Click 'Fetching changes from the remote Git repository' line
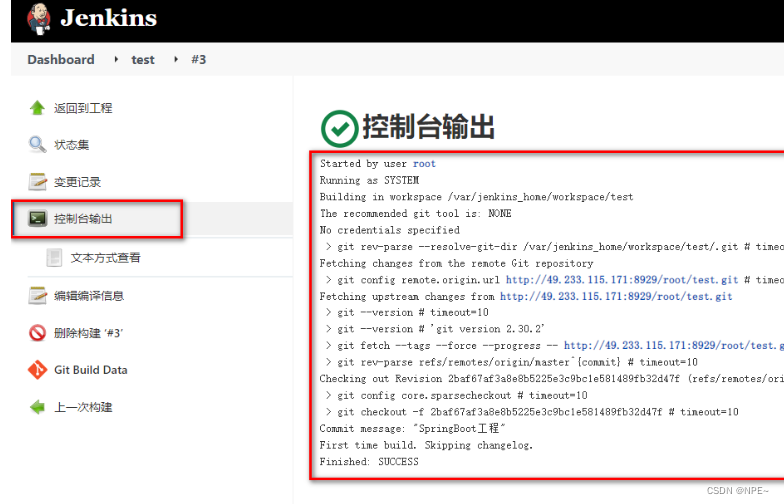Screen dimensions: 784x504 (456, 264)
